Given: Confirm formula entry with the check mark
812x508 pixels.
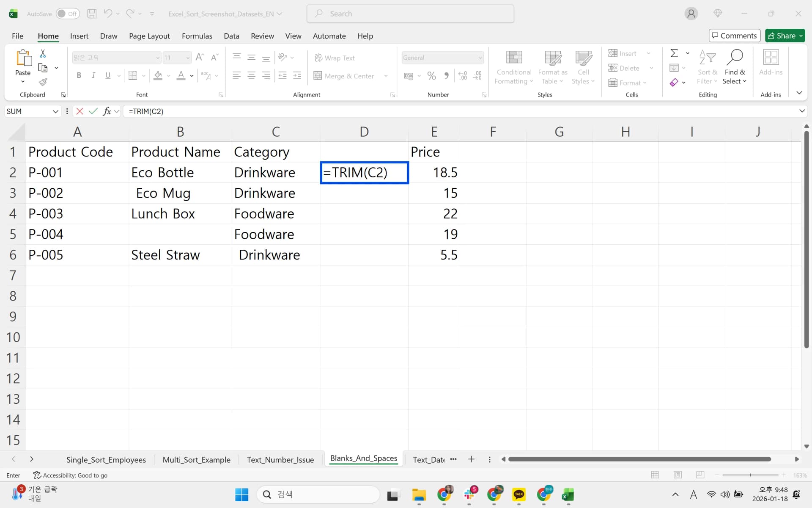Looking at the screenshot, I should (x=93, y=111).
